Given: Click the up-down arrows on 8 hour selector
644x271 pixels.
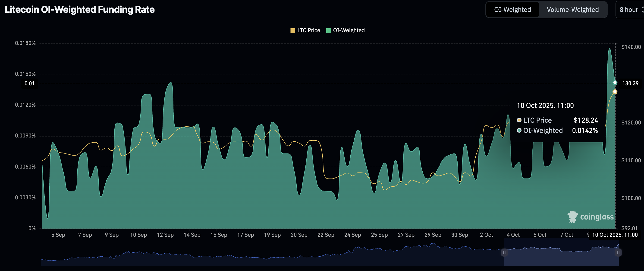Looking at the screenshot, I should point(643,10).
